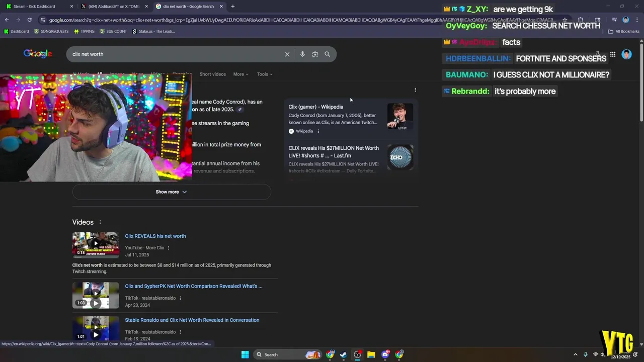The width and height of the screenshot is (644, 362).
Task: Open the Tools dropdown
Action: click(x=265, y=74)
